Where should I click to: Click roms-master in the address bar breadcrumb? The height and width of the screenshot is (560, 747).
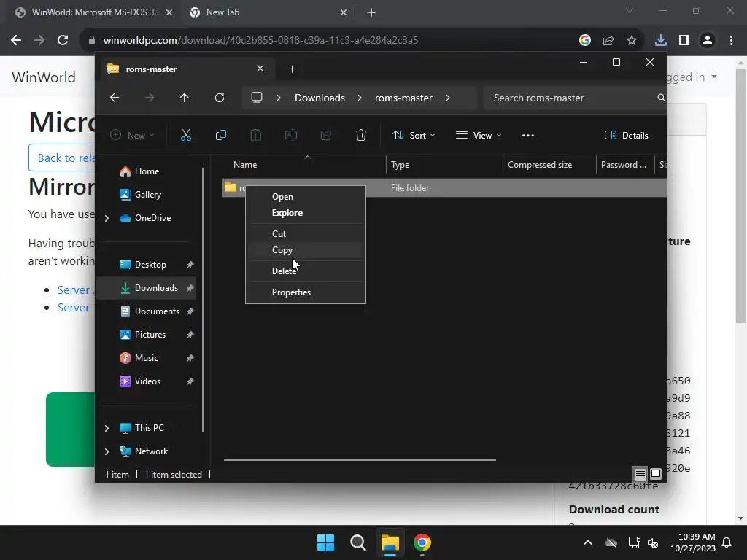coord(403,98)
